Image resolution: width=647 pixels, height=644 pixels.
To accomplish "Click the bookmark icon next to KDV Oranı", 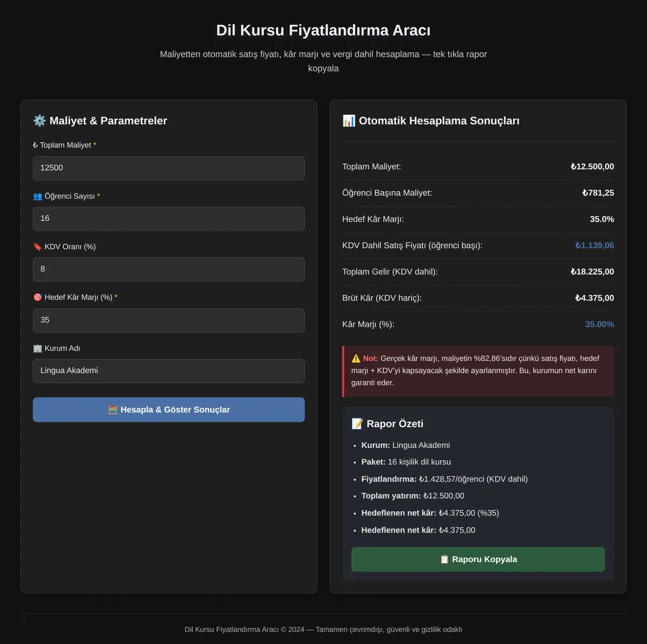I will (x=37, y=247).
